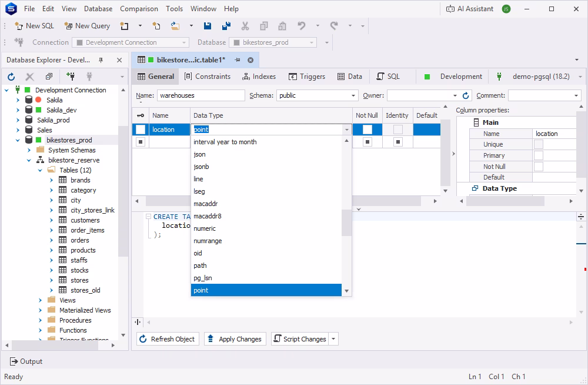Refresh the Database Explorer tree

point(11,77)
